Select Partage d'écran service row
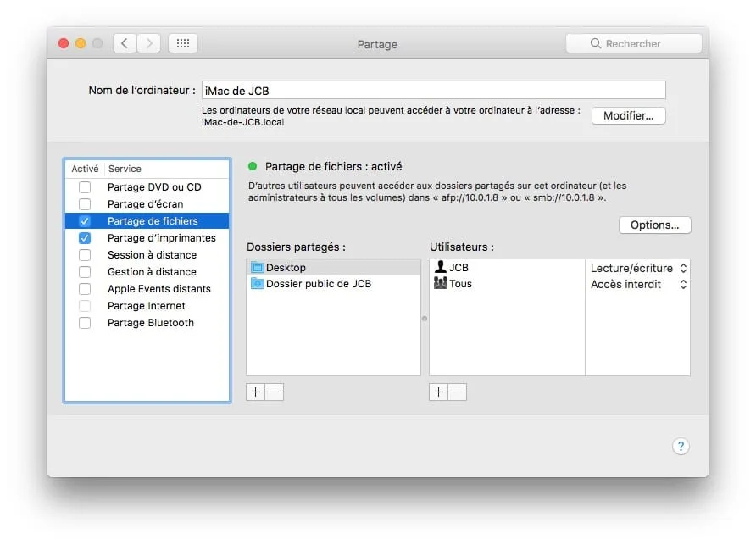 [x=147, y=204]
